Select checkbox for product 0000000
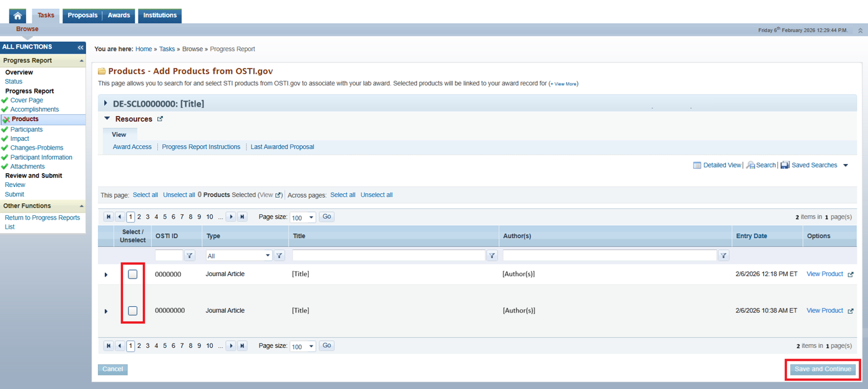868x389 pixels. (133, 274)
